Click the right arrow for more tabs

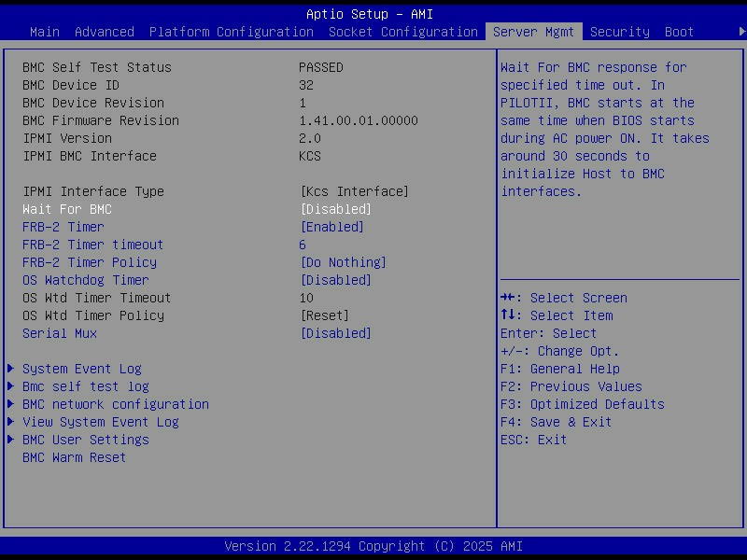[741, 32]
